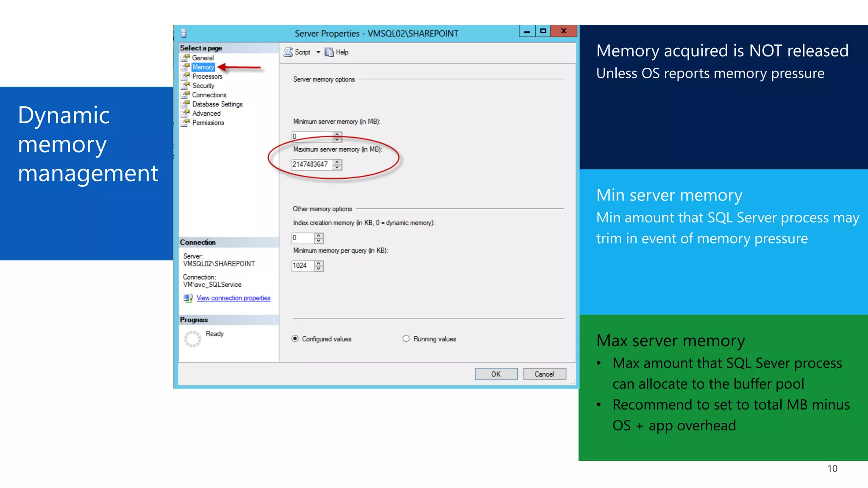Click the Server Properties title bar icon
This screenshot has height=488, width=868.
184,33
